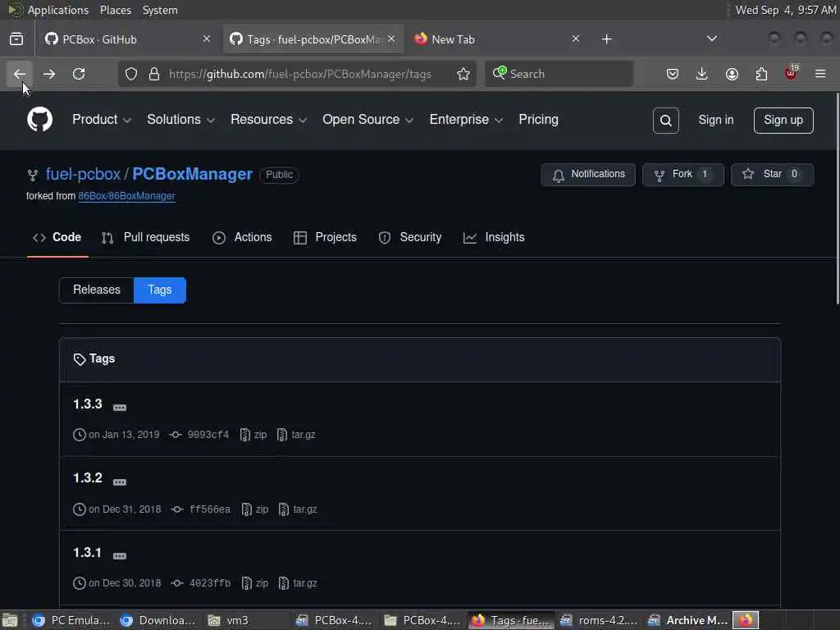Open the GitHub search magnifier button
The width and height of the screenshot is (840, 630).
[665, 121]
